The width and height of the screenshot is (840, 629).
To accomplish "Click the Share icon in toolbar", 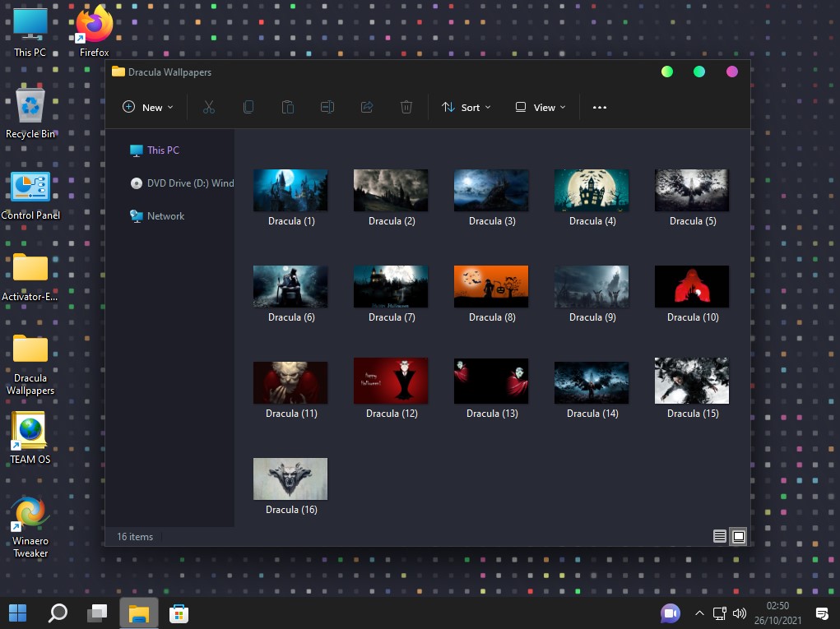I will click(x=367, y=107).
